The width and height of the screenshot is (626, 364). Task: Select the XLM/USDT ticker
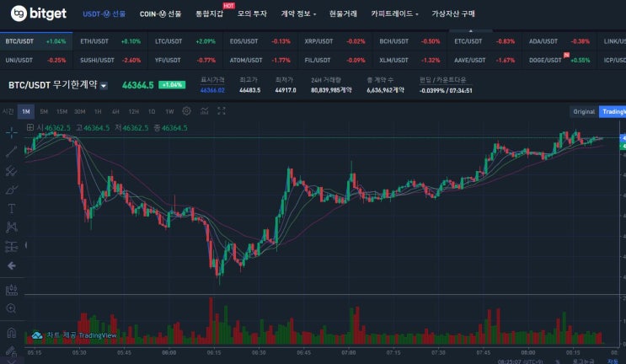tap(409, 60)
